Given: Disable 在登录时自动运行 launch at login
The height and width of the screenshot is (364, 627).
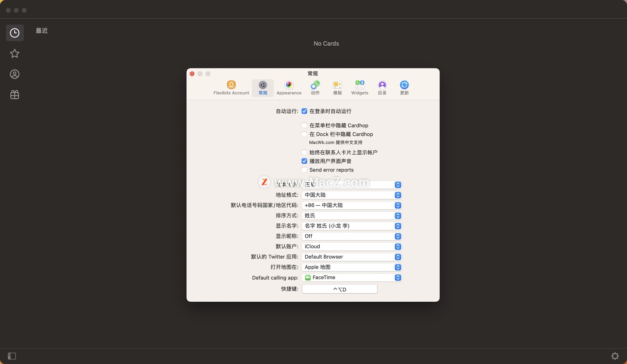Looking at the screenshot, I should click(304, 111).
